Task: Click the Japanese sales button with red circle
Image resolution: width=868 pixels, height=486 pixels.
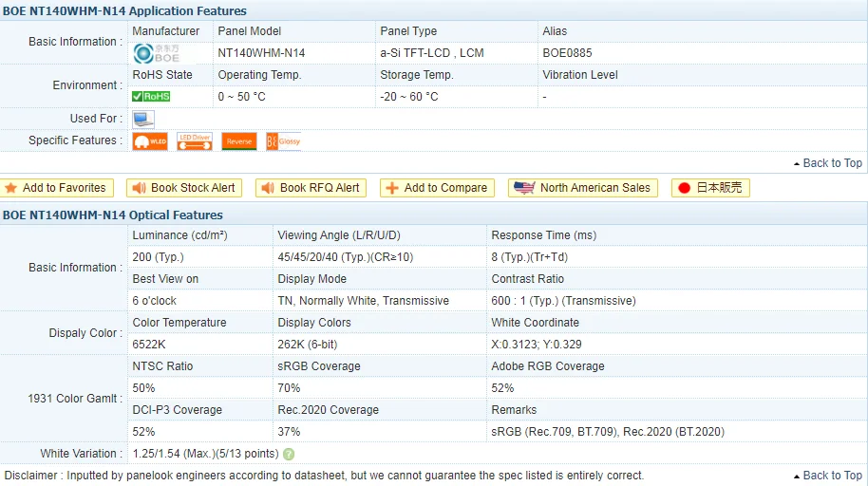Action: coord(710,188)
